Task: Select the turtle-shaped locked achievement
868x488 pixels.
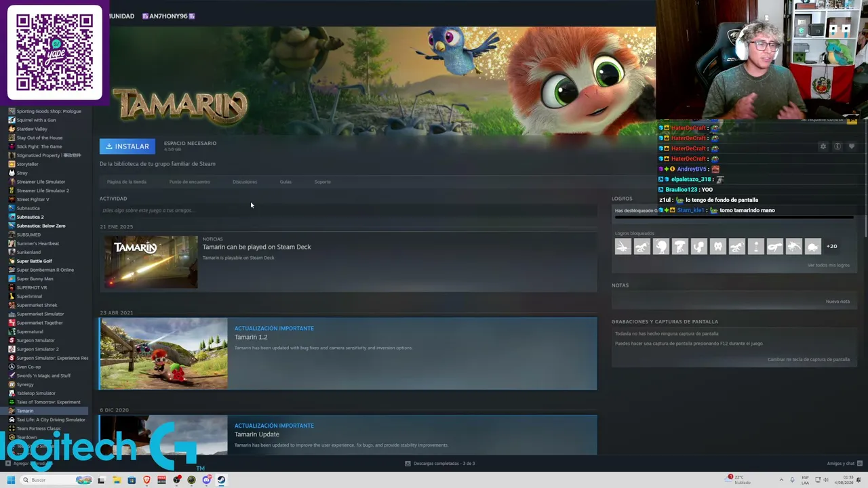Action: (812, 247)
